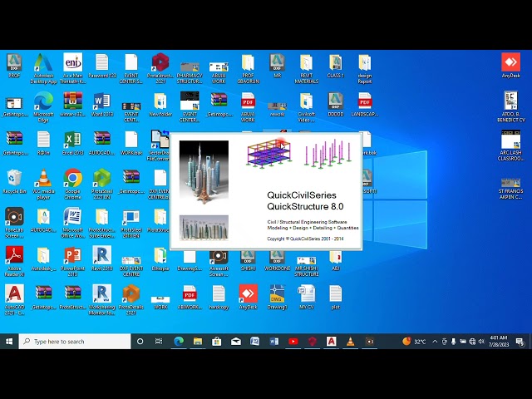Open File Explorer from the taskbar
Viewport: 532px width, 399px height.
(198, 342)
